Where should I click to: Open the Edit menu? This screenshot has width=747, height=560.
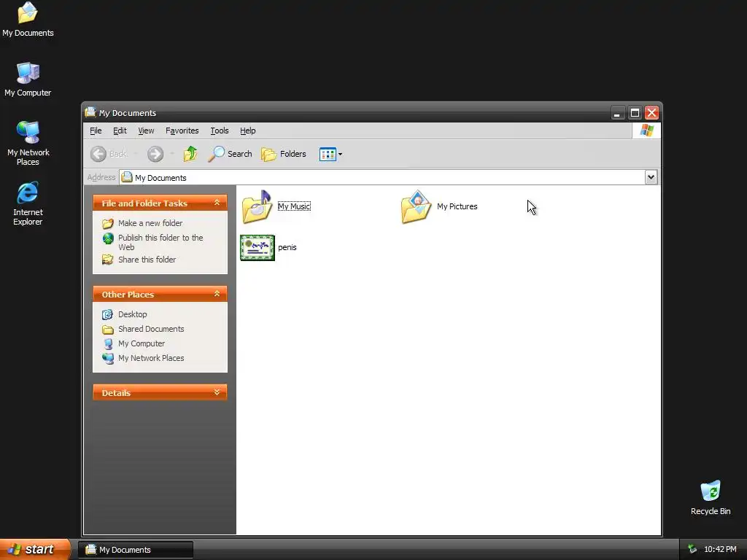pos(120,131)
